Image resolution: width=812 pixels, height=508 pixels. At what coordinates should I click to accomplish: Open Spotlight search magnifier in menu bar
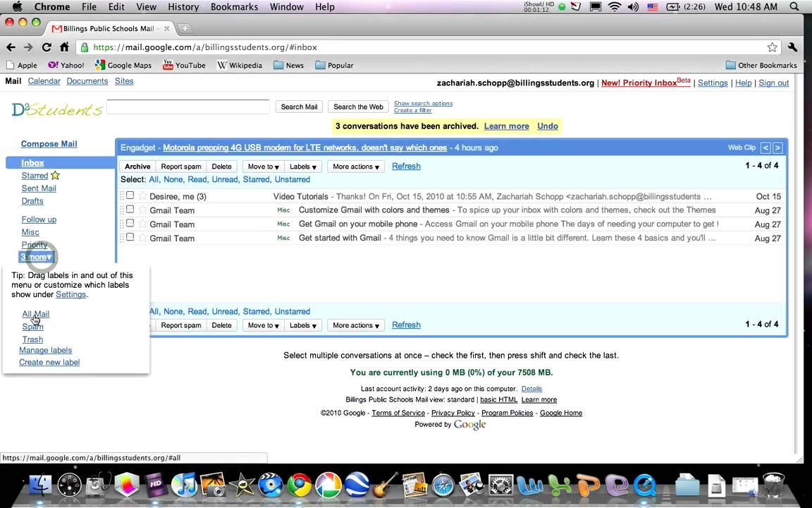(x=794, y=7)
